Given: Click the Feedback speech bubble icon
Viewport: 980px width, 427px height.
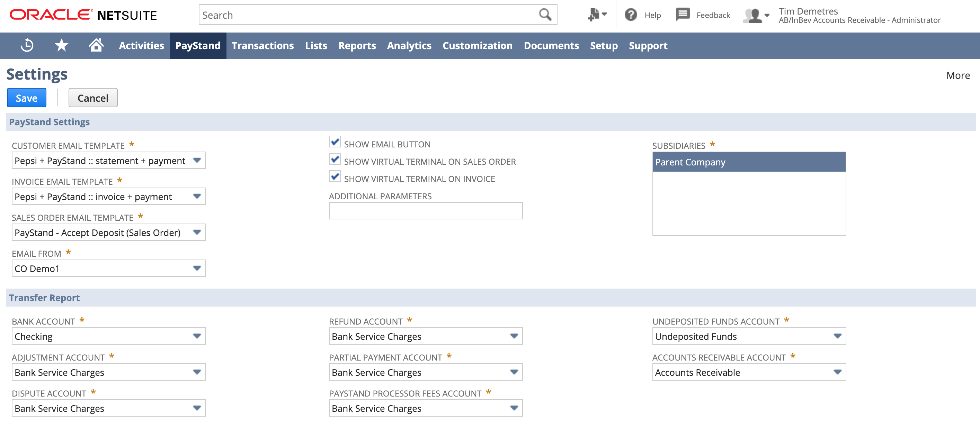Looking at the screenshot, I should point(683,15).
